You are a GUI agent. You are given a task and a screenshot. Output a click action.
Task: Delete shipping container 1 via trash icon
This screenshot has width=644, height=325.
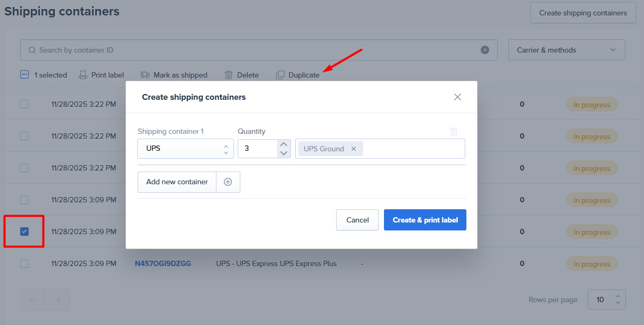point(454,132)
